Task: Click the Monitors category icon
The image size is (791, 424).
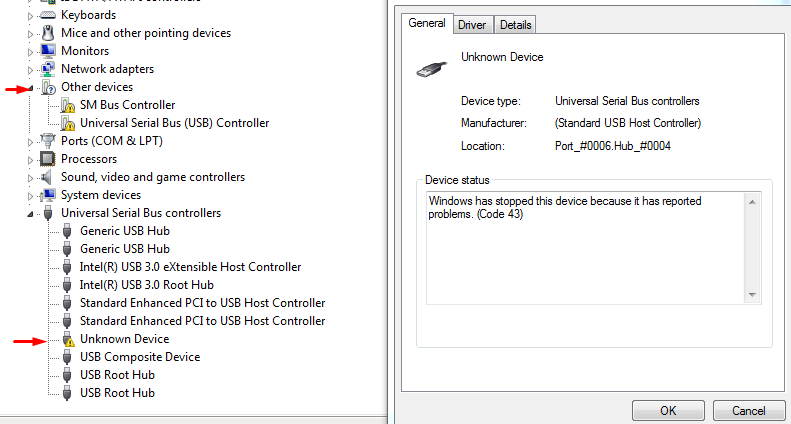Action: pyautogui.click(x=47, y=51)
